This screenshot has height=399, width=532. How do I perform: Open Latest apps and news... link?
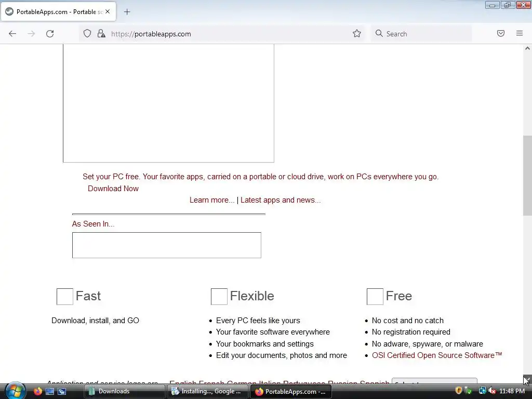[281, 200]
